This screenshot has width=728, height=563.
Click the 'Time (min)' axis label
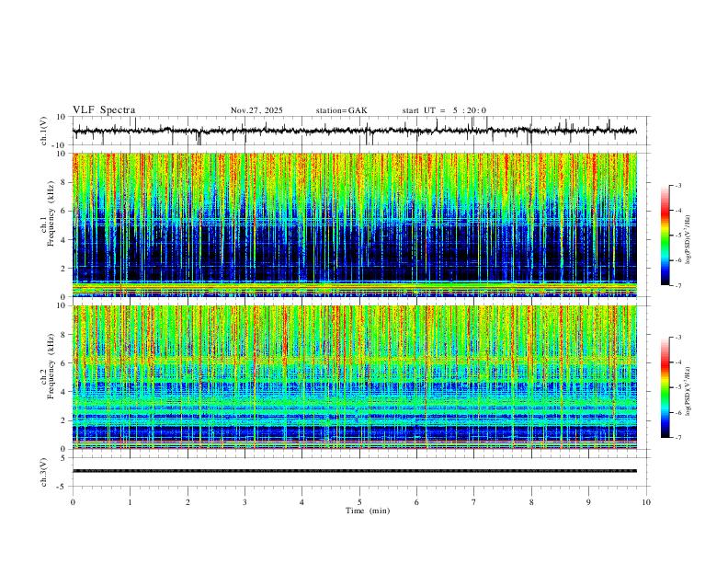tap(368, 511)
